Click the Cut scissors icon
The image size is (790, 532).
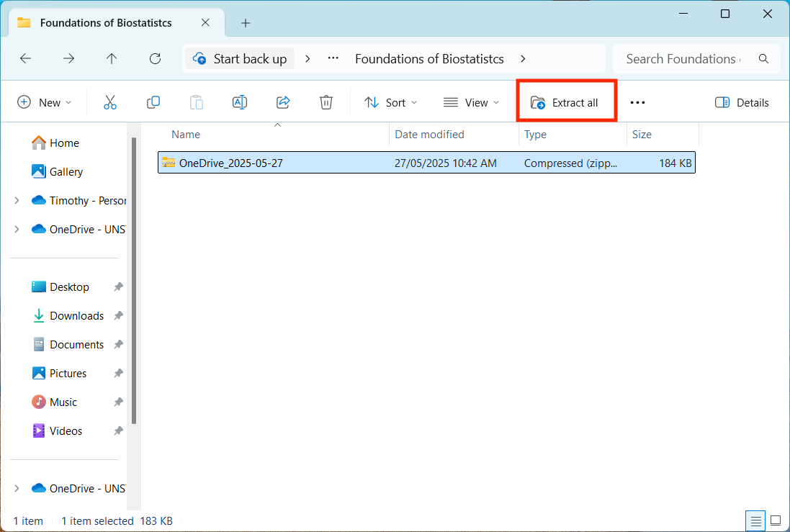point(110,102)
